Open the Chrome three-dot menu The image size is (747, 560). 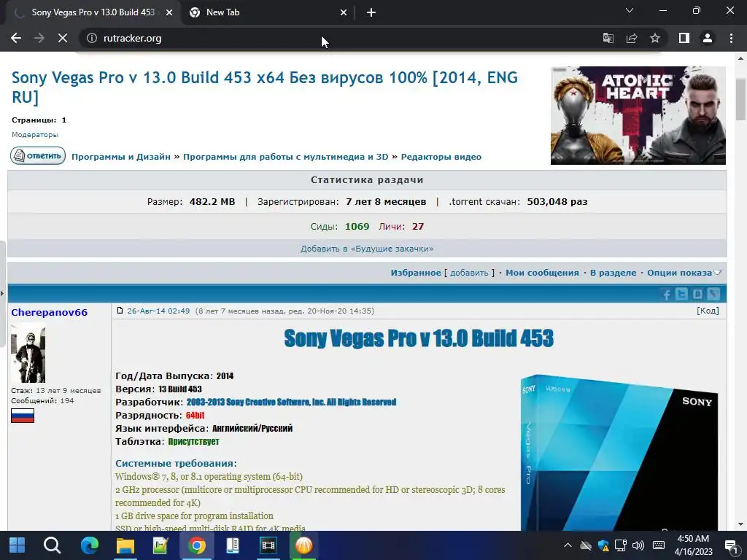pos(731,38)
